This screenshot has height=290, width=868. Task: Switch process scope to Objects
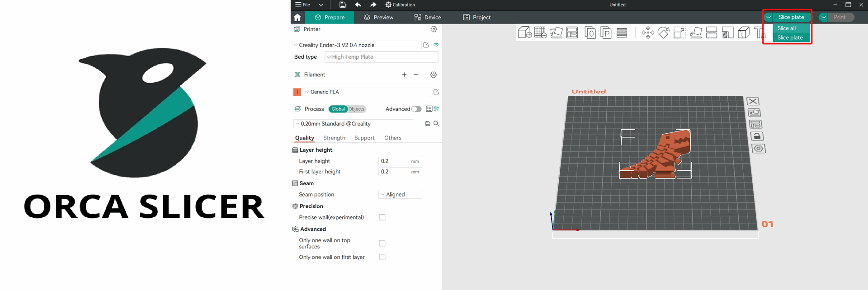point(356,109)
